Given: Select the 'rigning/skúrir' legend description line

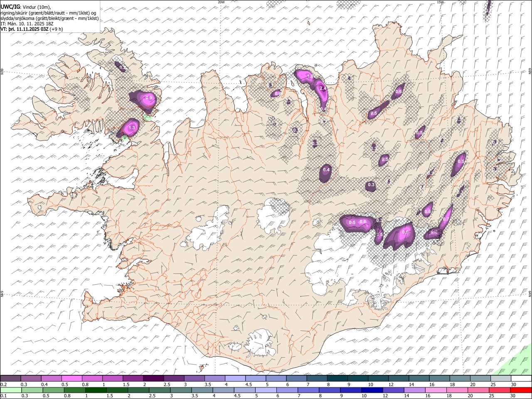Looking at the screenshot, I should pos(48,12).
